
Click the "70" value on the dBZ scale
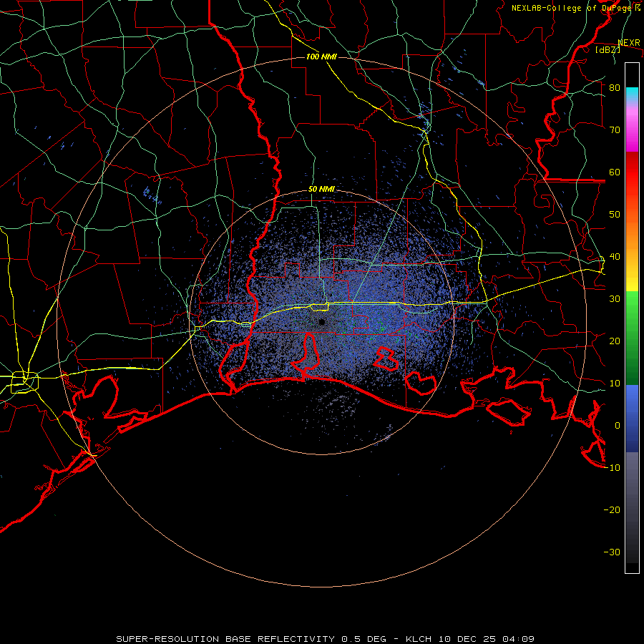coord(615,130)
